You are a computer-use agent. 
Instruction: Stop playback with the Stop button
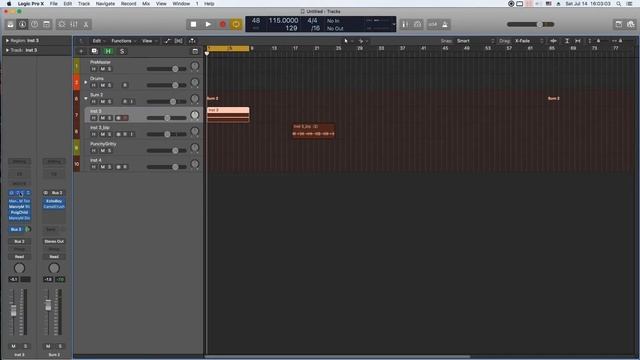click(193, 24)
